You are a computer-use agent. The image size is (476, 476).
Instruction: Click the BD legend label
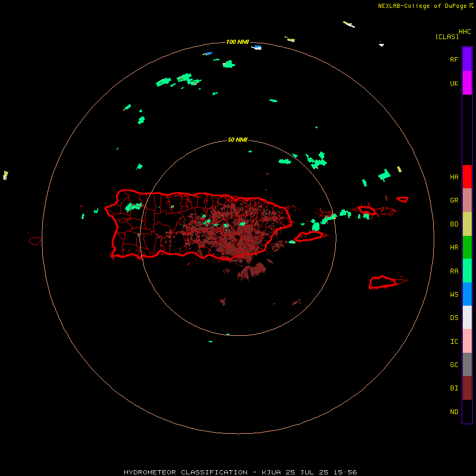pos(454,224)
